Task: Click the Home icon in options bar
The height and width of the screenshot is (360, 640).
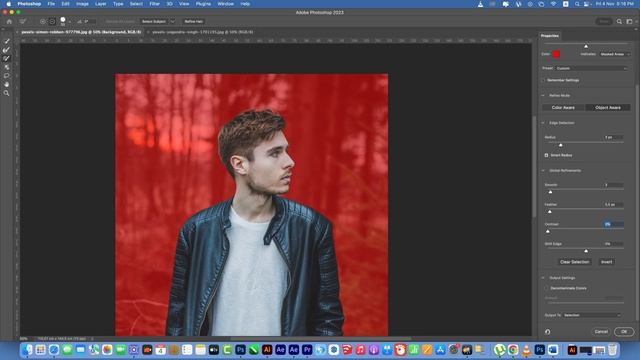Action: point(9,21)
